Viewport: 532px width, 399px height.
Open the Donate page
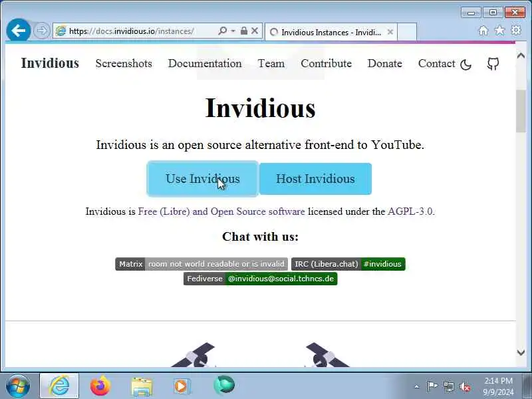385,63
